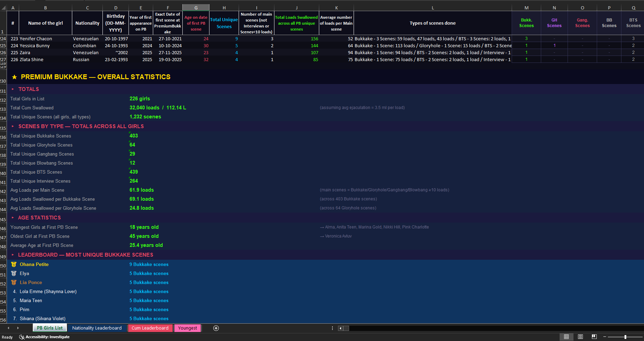
Task: Open Page Break Preview view icon
Action: click(x=594, y=336)
